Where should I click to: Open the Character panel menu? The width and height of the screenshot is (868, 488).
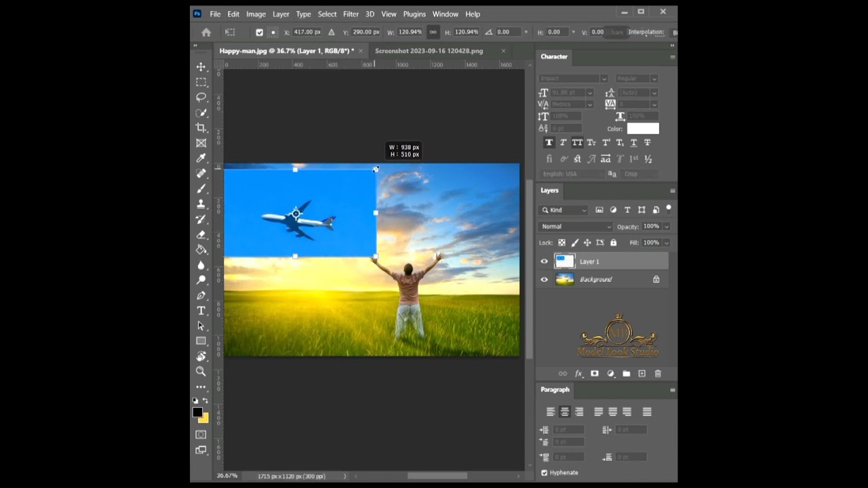point(672,57)
